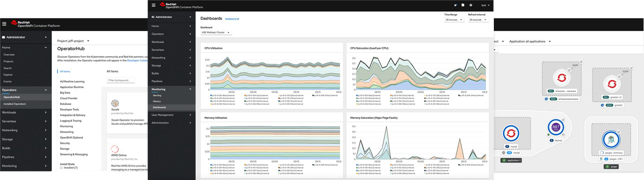Filter by AI/Machine Learning category
The width and height of the screenshot is (644, 180).
72,81
